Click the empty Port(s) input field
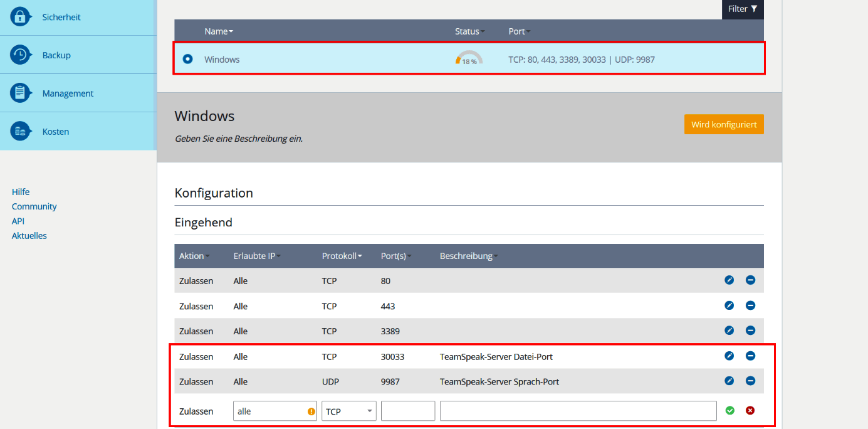This screenshot has height=429, width=868. (408, 411)
